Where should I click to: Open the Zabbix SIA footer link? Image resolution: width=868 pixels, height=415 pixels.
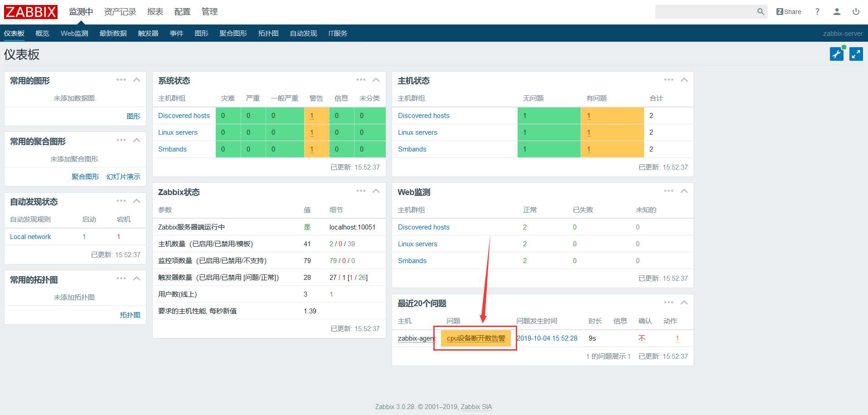coord(476,407)
